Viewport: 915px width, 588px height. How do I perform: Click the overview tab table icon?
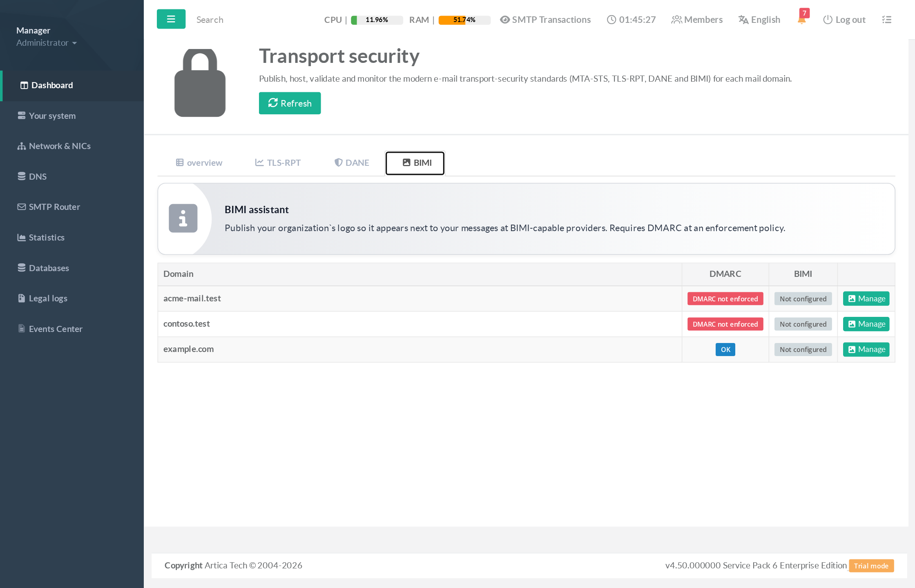click(x=180, y=163)
